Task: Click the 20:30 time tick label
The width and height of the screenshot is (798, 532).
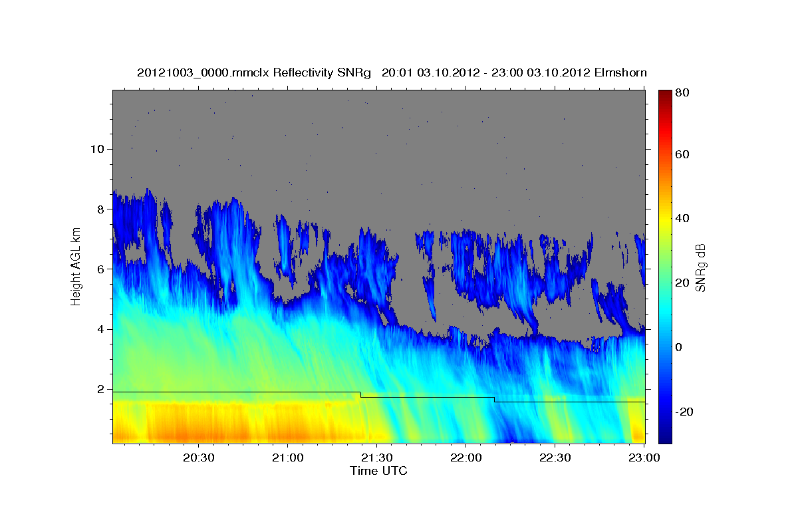Action: click(199, 458)
